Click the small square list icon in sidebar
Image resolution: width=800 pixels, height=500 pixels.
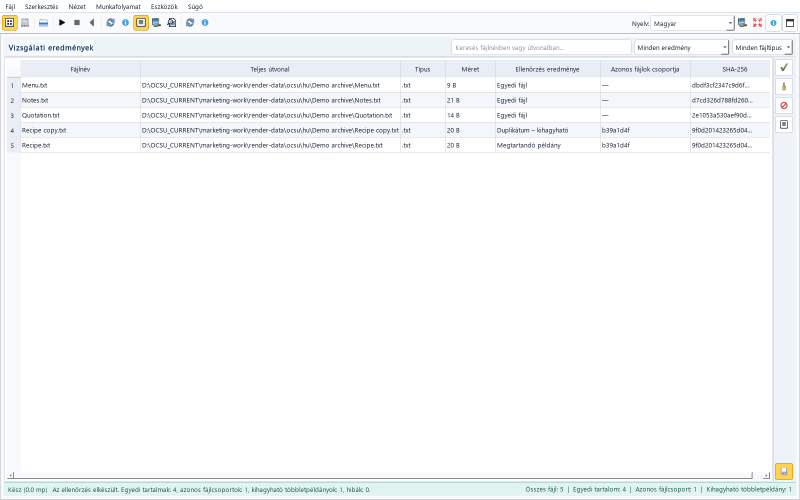point(784,124)
